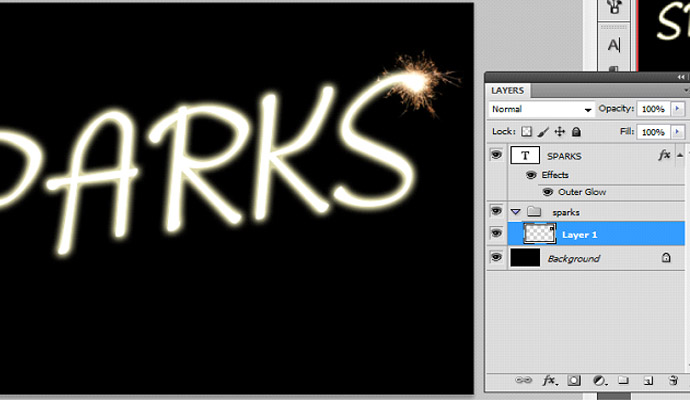The height and width of the screenshot is (400, 690).
Task: Open the Character panel icon
Action: click(614, 45)
